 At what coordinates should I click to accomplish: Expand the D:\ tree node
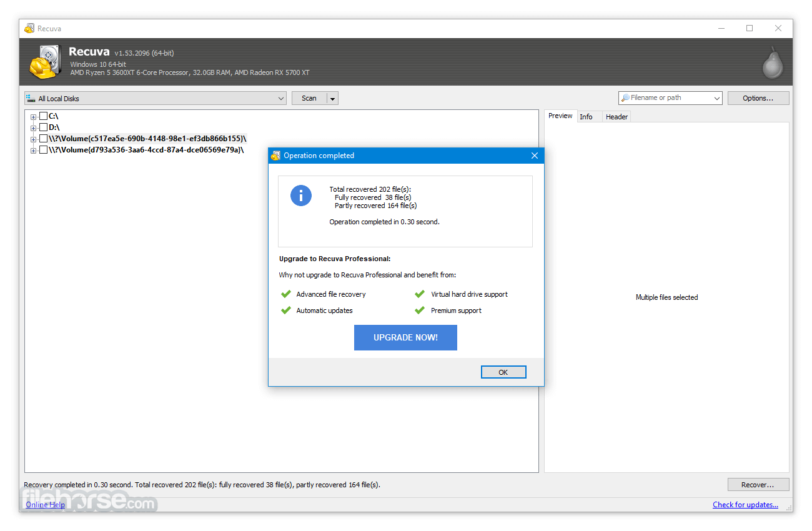pyautogui.click(x=33, y=128)
